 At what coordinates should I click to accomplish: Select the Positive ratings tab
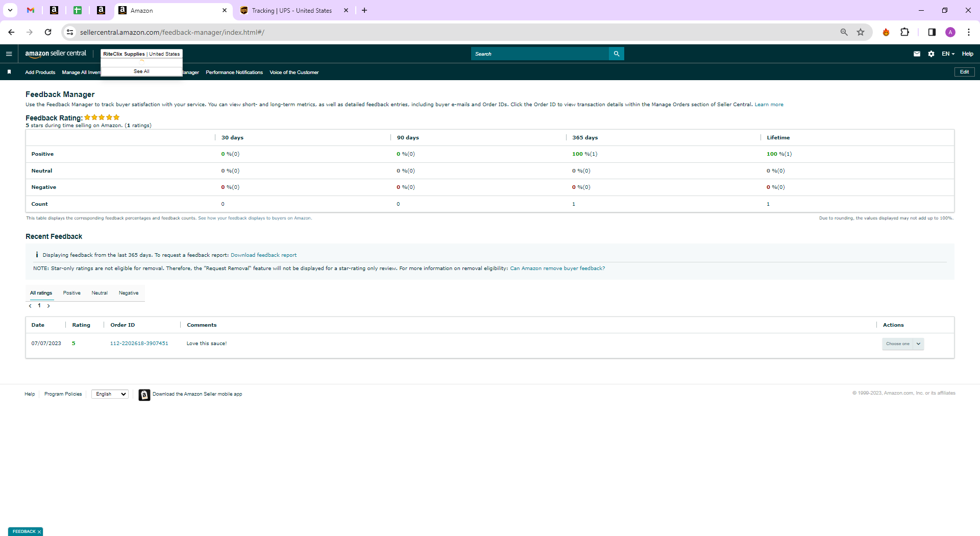tap(71, 293)
